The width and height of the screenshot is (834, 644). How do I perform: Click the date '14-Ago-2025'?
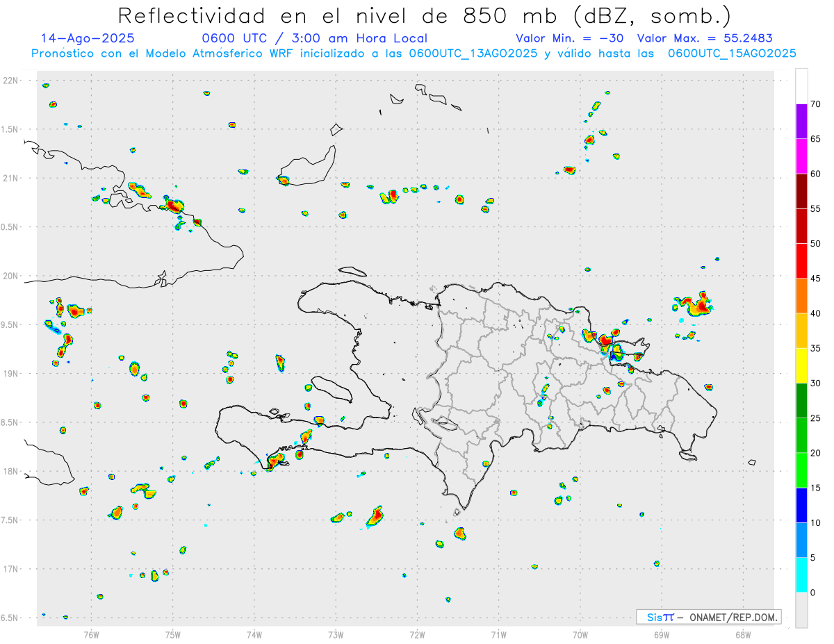coord(88,38)
